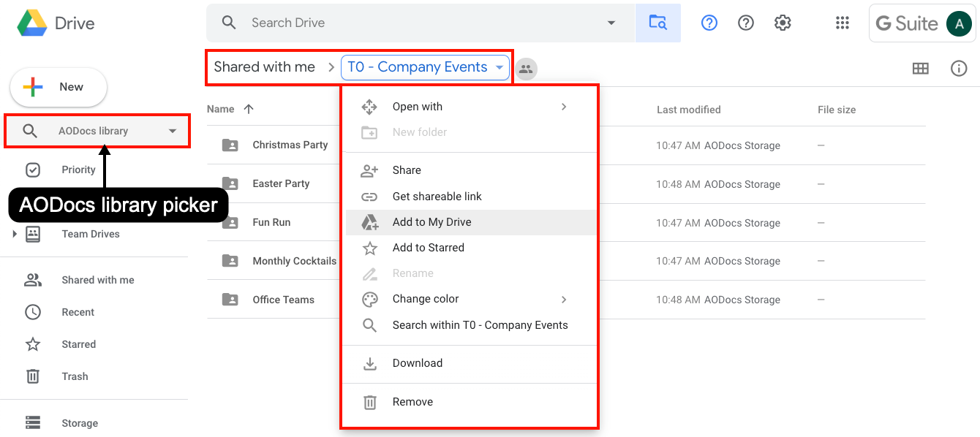980x437 pixels.
Task: Switch to grid view layout
Action: coord(921,69)
